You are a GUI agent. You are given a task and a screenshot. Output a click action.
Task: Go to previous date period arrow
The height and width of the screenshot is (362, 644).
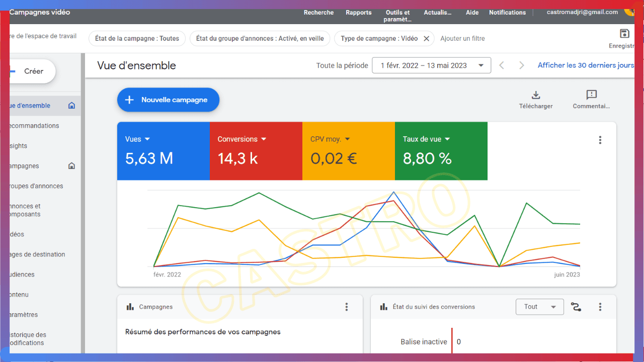501,65
